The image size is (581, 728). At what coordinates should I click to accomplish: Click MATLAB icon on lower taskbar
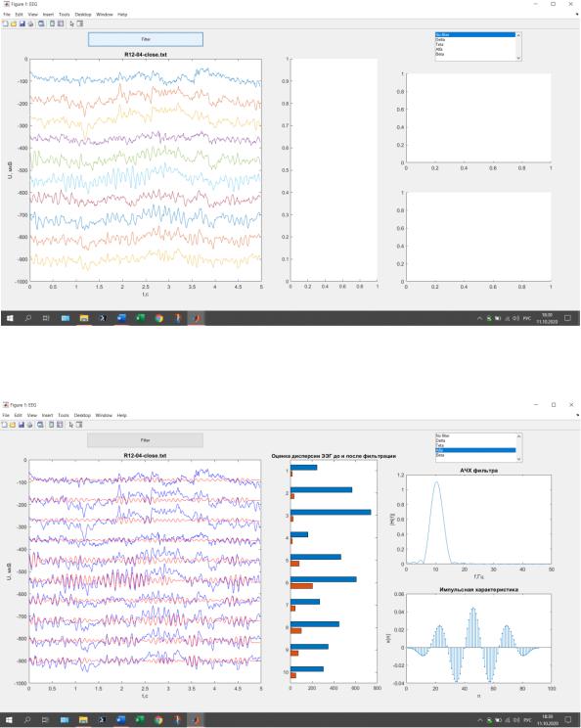tap(196, 719)
